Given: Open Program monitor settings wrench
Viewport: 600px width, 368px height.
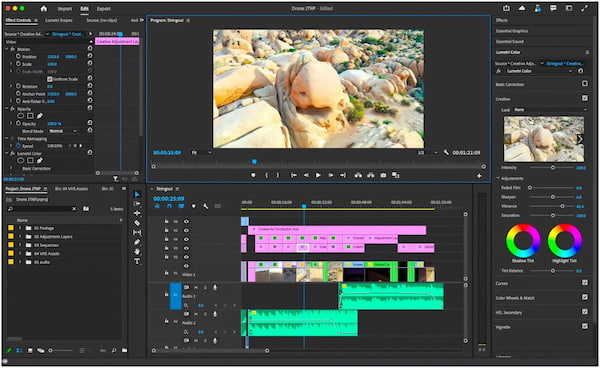Looking at the screenshot, I should click(446, 153).
